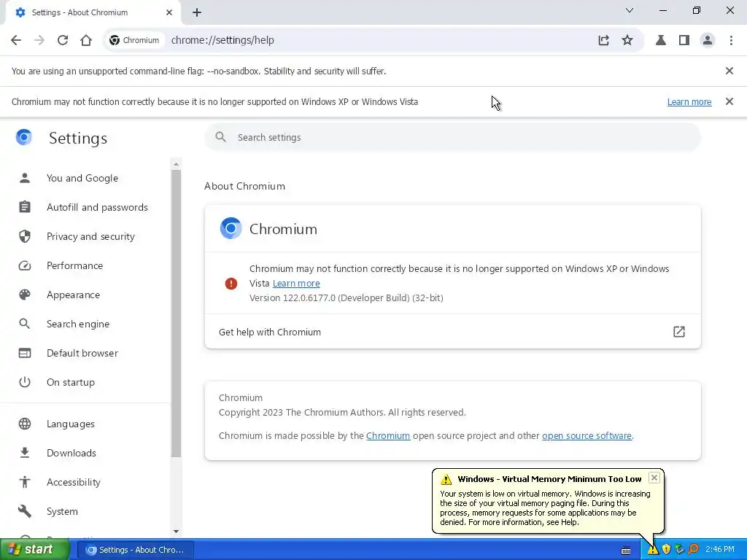Select the Settings - About Chromium tab
This screenshot has height=560, width=747.
[x=93, y=13]
